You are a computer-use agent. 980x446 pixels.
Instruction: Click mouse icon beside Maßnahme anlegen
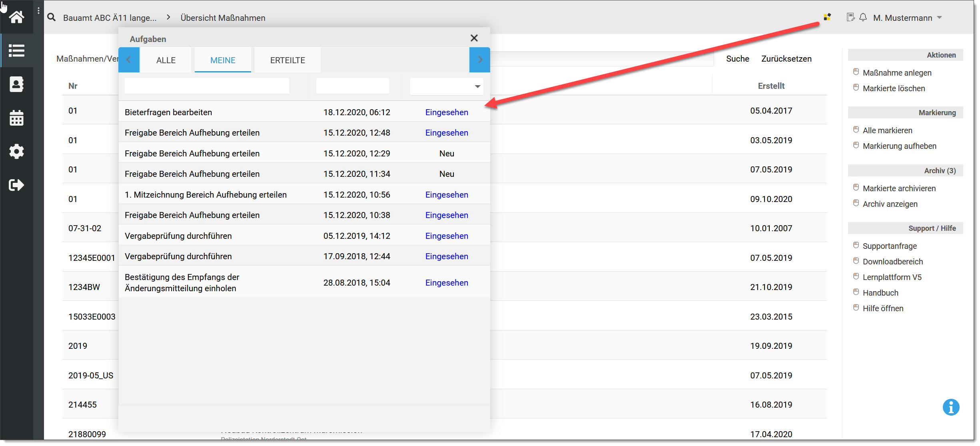tap(856, 72)
